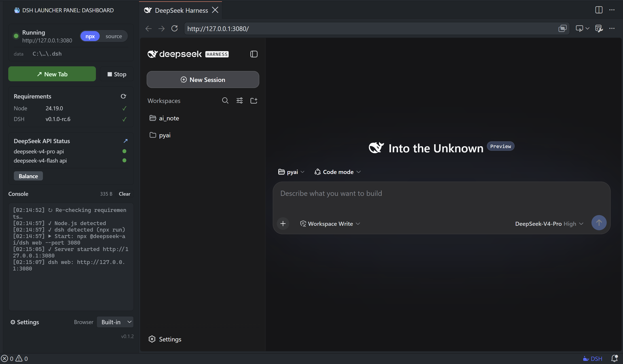Select the pyai workspace in sidebar

(203, 135)
